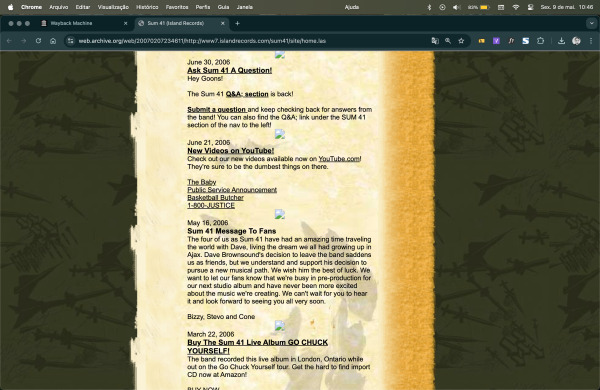
Task: Open the Ask Sum 41 A Question link
Action: [x=229, y=70]
